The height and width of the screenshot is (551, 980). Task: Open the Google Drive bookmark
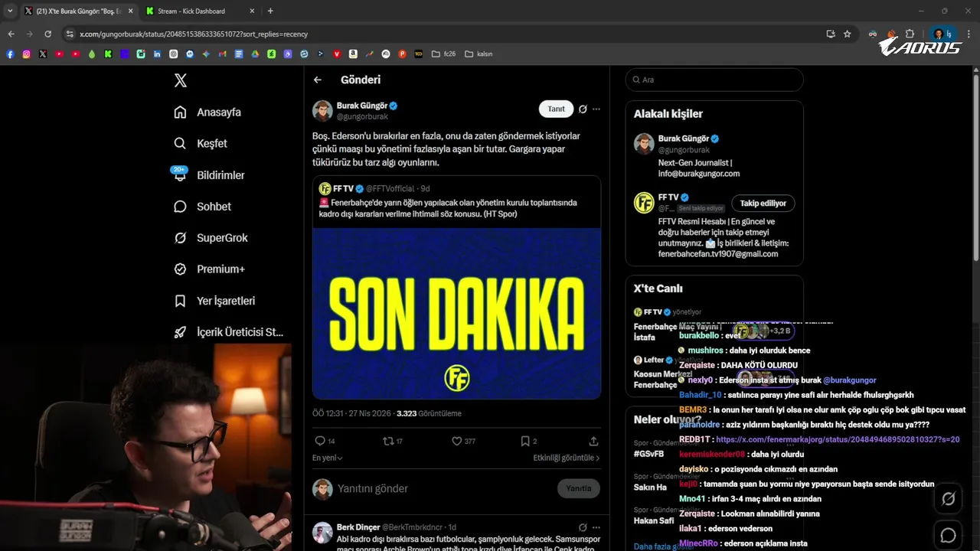(x=255, y=54)
